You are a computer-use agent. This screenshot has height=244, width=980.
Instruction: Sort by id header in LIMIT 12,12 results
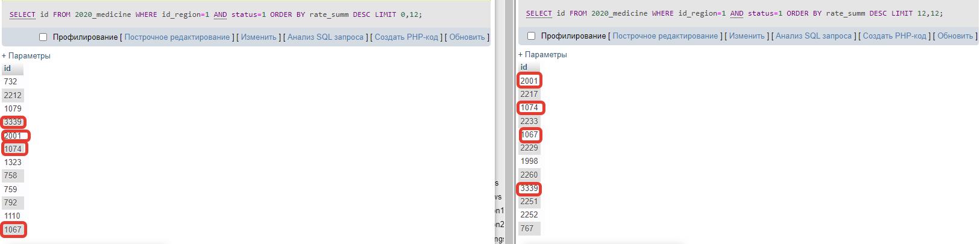click(524, 67)
